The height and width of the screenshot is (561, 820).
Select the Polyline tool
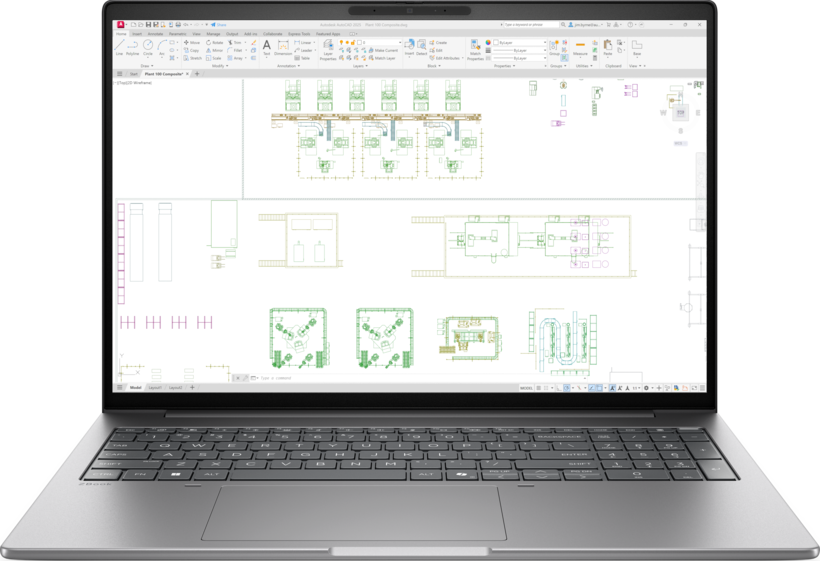(x=132, y=47)
